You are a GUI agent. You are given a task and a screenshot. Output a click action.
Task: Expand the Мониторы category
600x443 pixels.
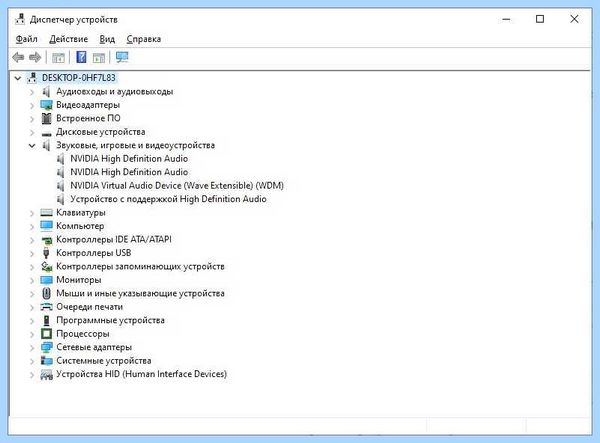[x=32, y=280]
